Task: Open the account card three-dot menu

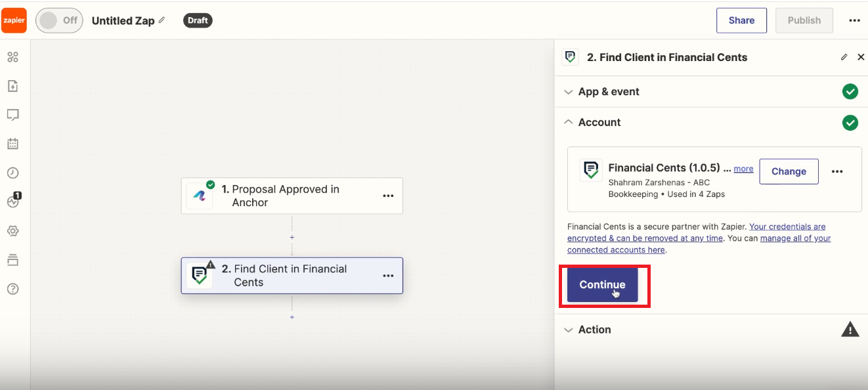Action: (837, 171)
